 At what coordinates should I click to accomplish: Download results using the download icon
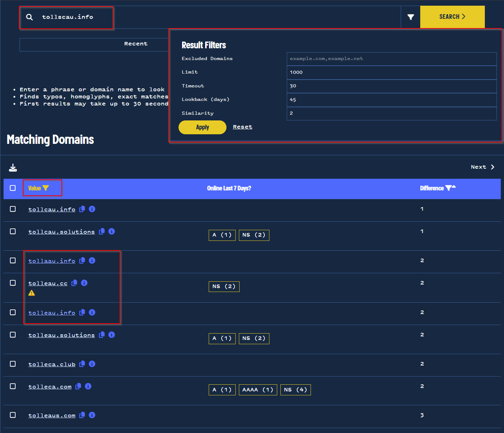pyautogui.click(x=13, y=168)
